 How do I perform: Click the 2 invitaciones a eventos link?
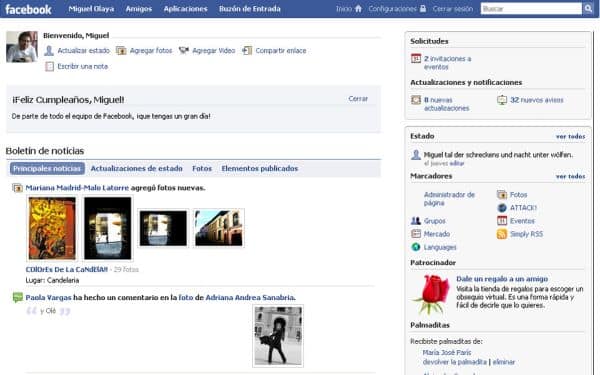(447, 63)
